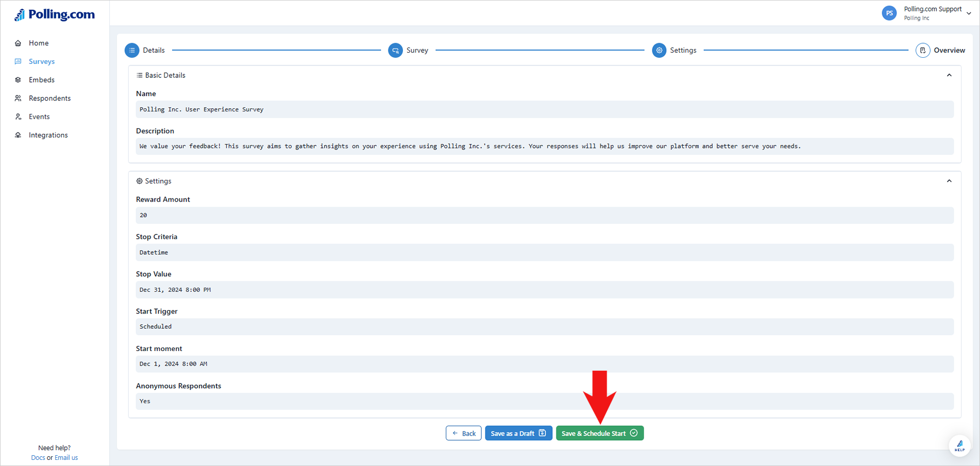Viewport: 980px width, 466px height.
Task: Click the Back button
Action: pos(464,433)
